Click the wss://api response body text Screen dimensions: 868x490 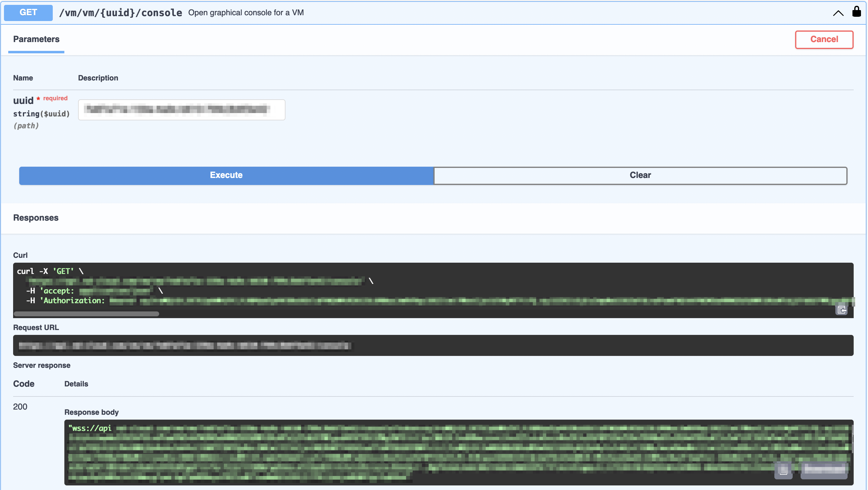coord(90,428)
